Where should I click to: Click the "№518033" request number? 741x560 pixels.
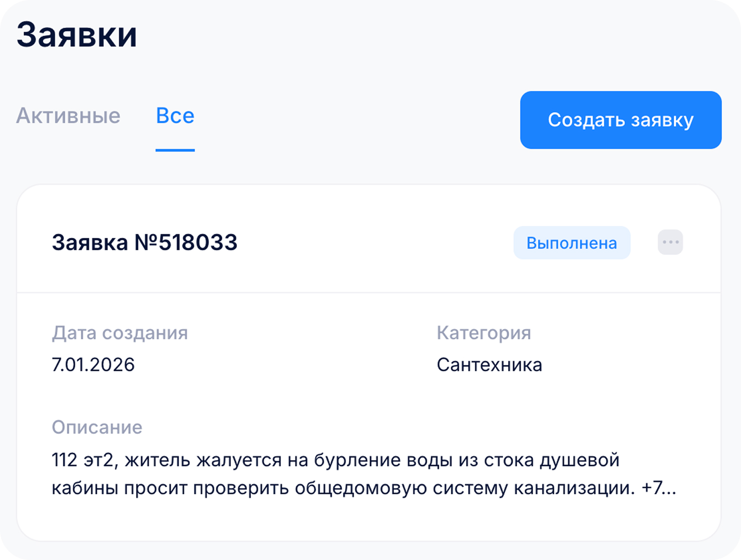(x=186, y=242)
